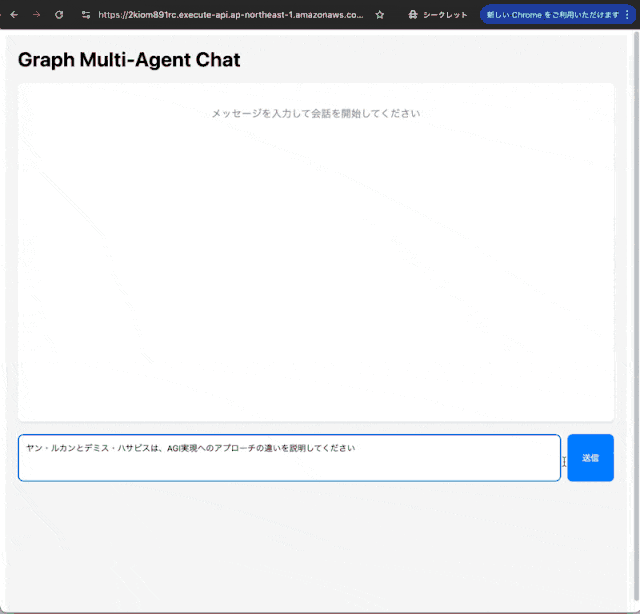Focus the message input text box
640x614 pixels.
tap(289, 465)
